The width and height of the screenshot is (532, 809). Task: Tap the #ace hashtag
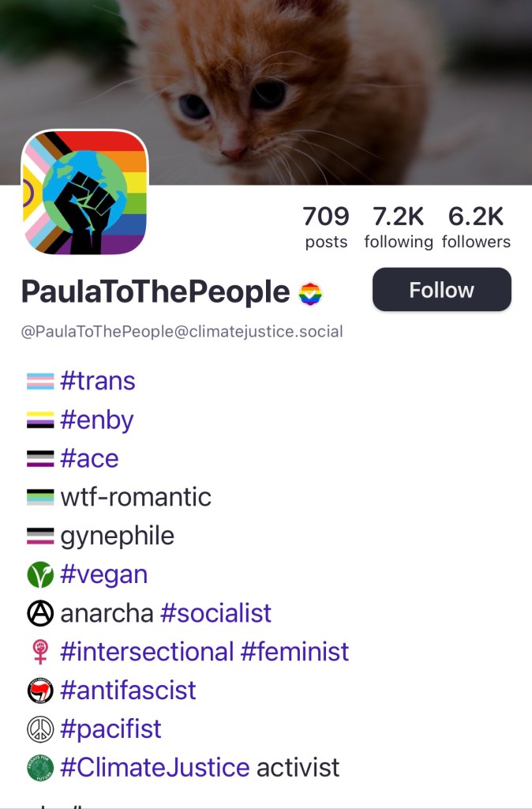pyautogui.click(x=89, y=458)
